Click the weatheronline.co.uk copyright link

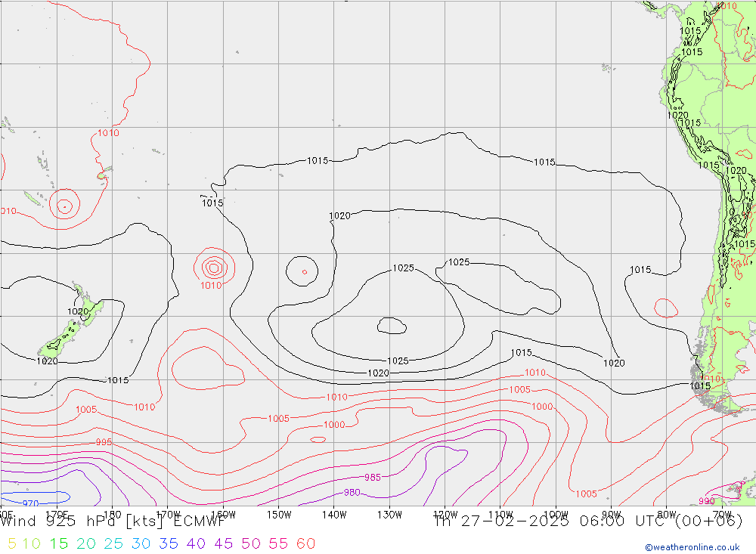692,547
